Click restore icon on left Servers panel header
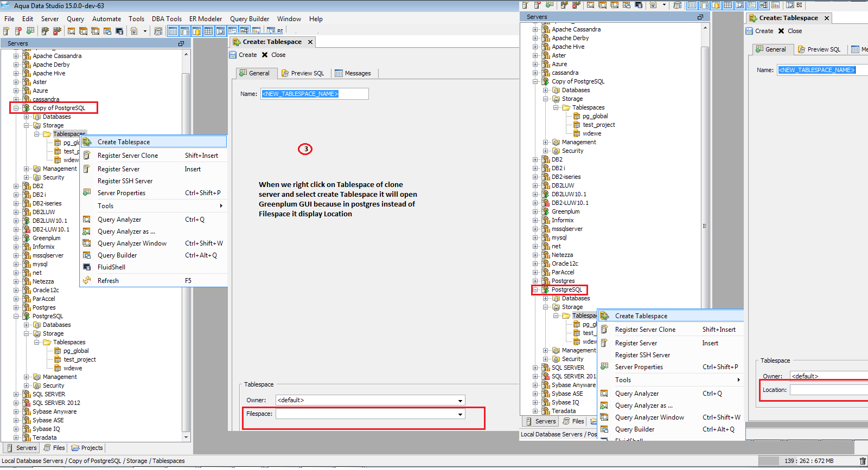The width and height of the screenshot is (868, 470). click(181, 43)
